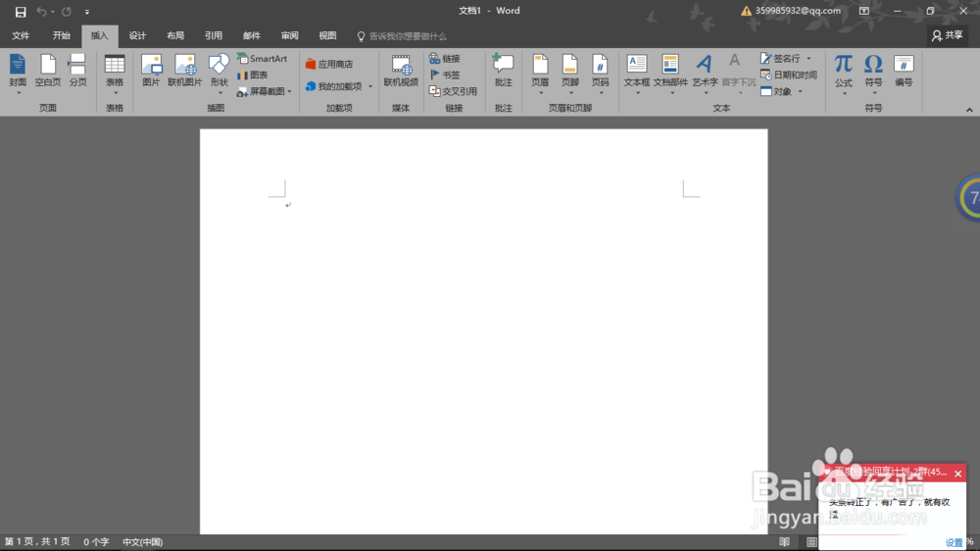Open the Undo history dropdown arrow
Screen dimensions: 980x551
click(x=53, y=11)
